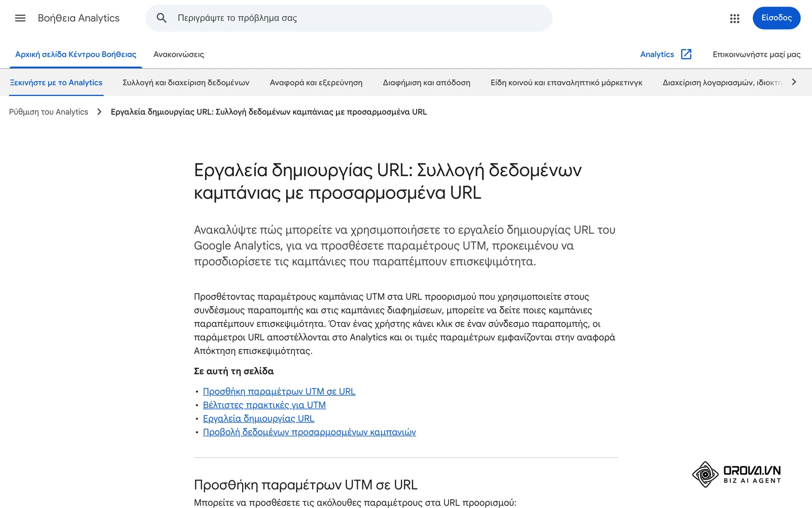Select Συλλογή και διαχείριση δεδομένων category
Screen dimensions: 812x508
point(186,82)
